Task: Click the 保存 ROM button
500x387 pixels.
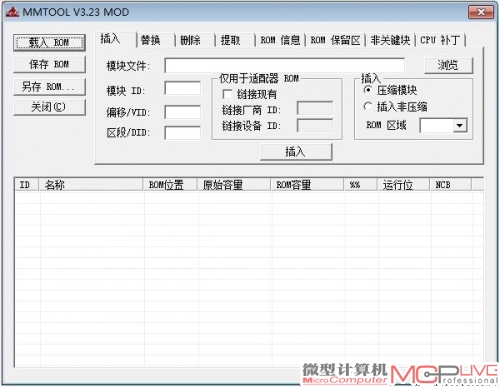Action: (49, 64)
